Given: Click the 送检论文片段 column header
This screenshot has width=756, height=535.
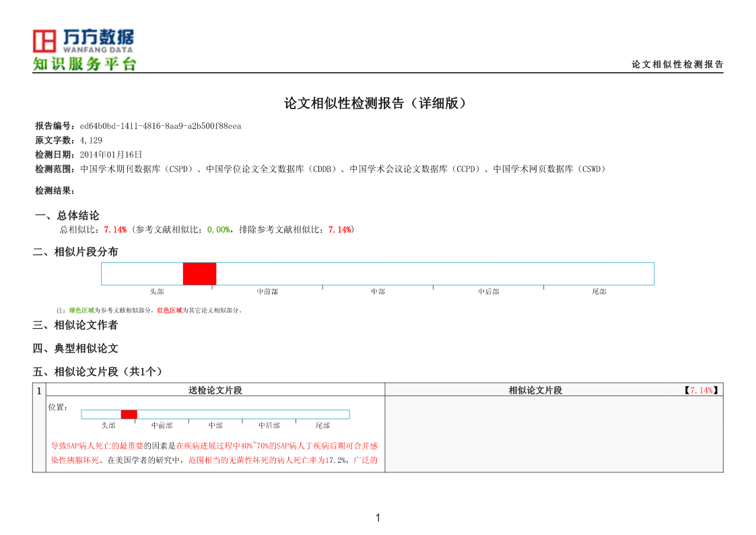Looking at the screenshot, I should coord(215,390).
